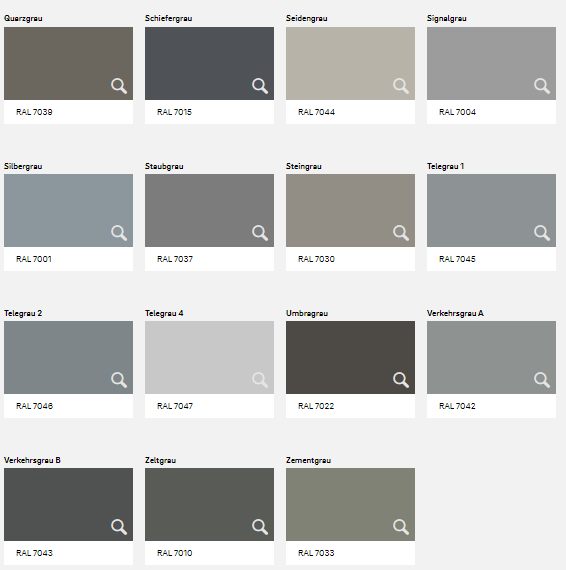Screen dimensions: 566x570
Task: Select the RAL 7033 label
Action: pos(316,553)
